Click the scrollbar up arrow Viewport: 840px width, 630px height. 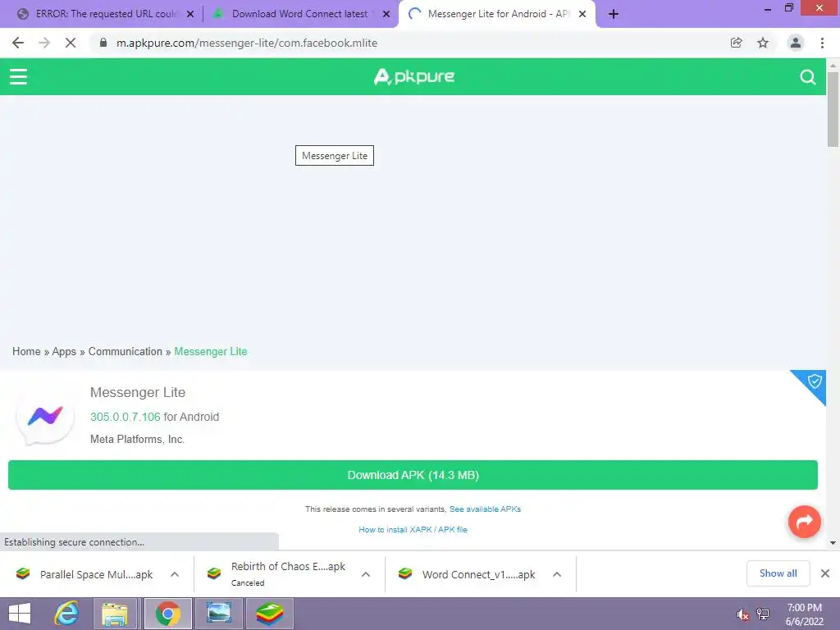pos(833,65)
